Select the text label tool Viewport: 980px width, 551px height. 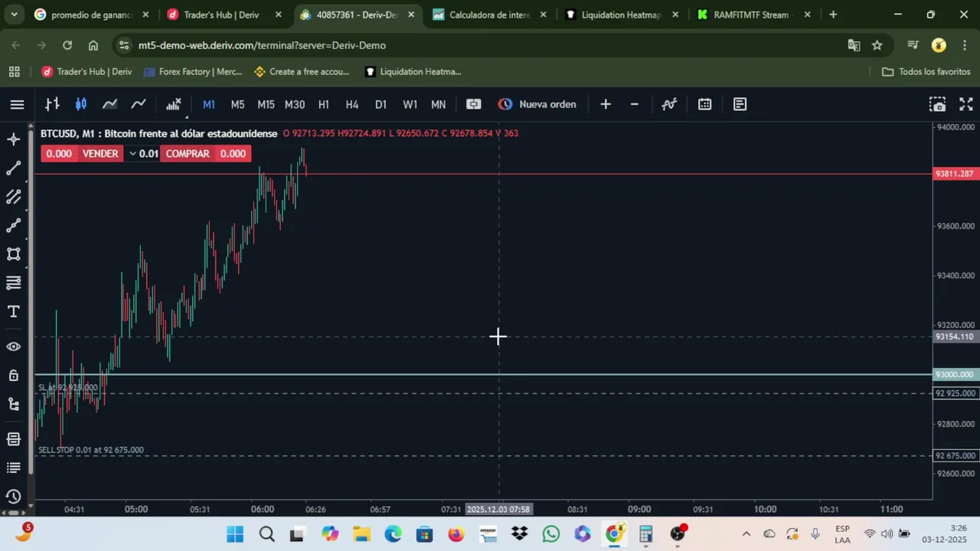(14, 311)
